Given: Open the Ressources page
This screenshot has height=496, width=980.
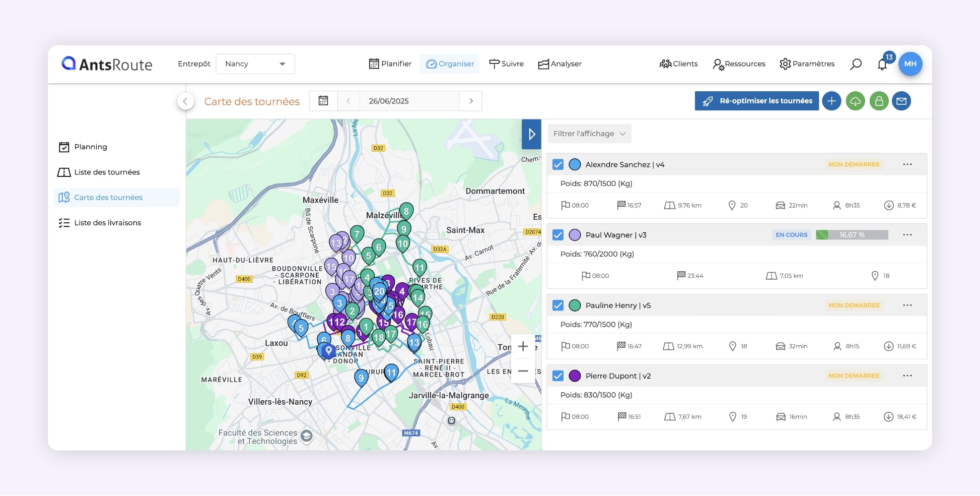Looking at the screenshot, I should 738,64.
